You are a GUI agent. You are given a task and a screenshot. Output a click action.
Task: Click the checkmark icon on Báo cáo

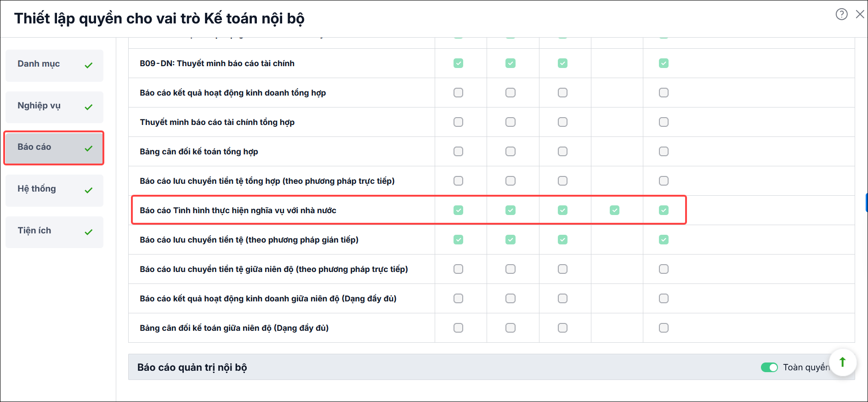[x=89, y=148]
